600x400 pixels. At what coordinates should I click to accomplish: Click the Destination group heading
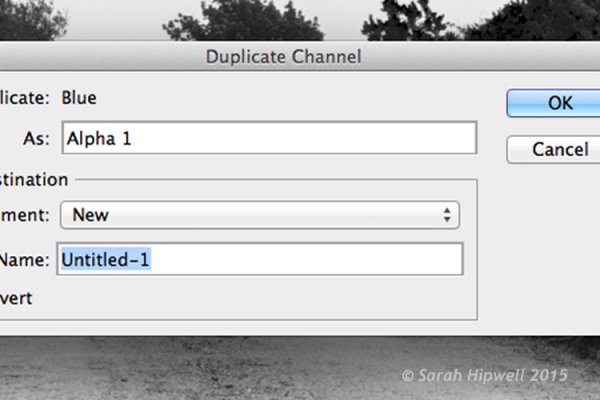tap(35, 180)
